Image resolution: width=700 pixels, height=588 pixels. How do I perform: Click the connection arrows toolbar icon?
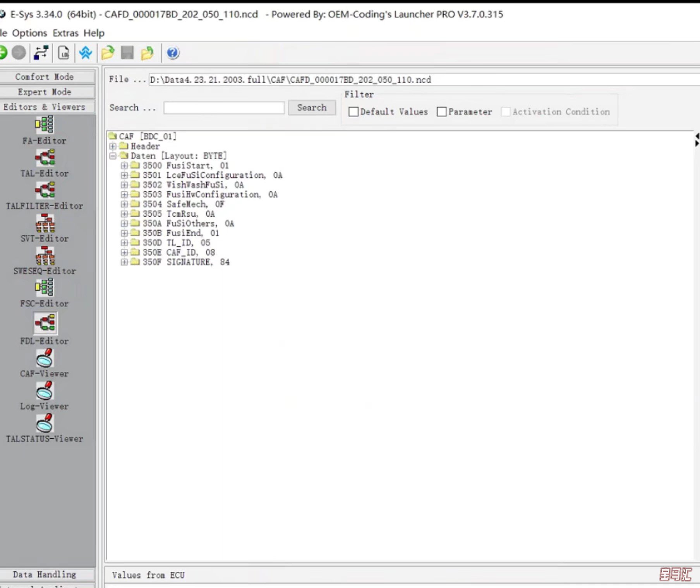[41, 53]
